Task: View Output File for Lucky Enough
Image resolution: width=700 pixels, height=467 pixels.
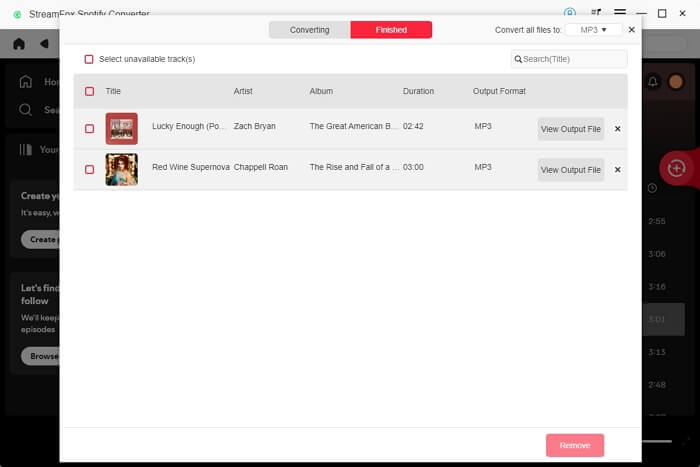Action: click(571, 129)
